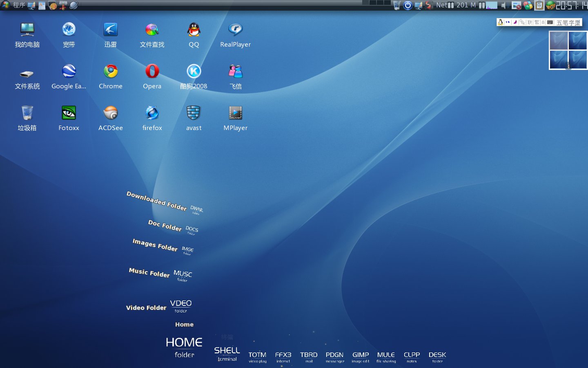Click the green globe package tray icon
The width and height of the screenshot is (588, 368).
[550, 5]
